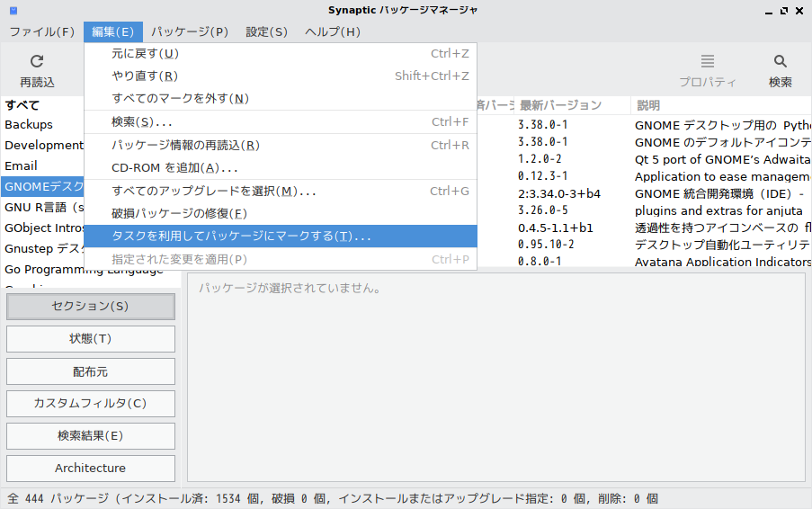Click version cell 1.2.0-2
Screen dimensions: 812x509
tap(540, 159)
